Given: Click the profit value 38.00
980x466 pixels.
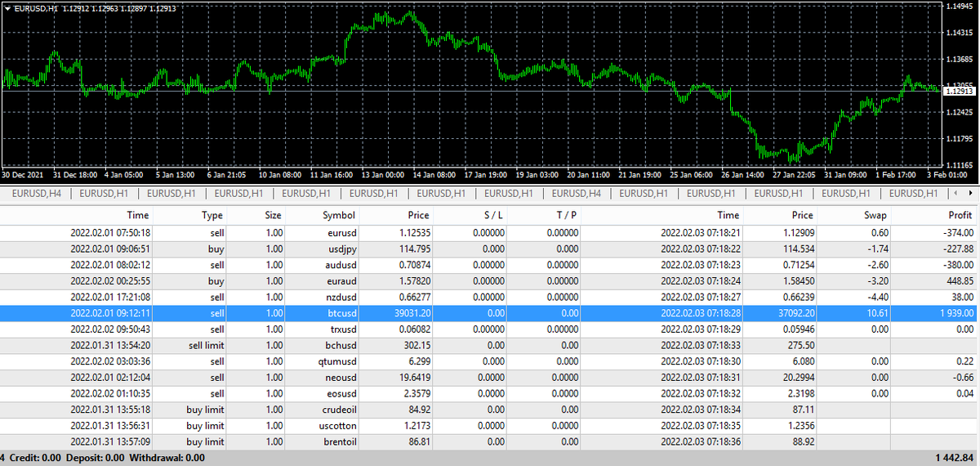Looking at the screenshot, I should [x=961, y=297].
